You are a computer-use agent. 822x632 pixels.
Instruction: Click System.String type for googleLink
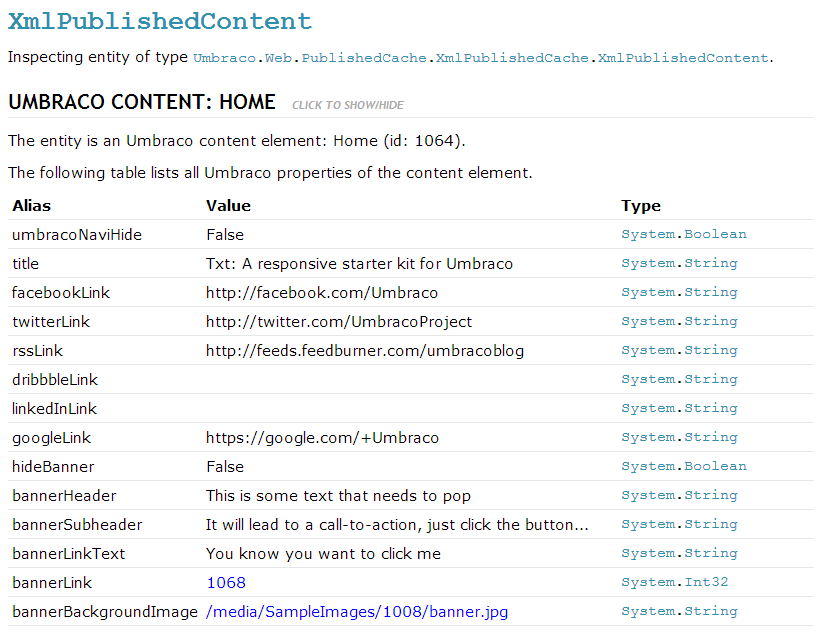point(679,437)
